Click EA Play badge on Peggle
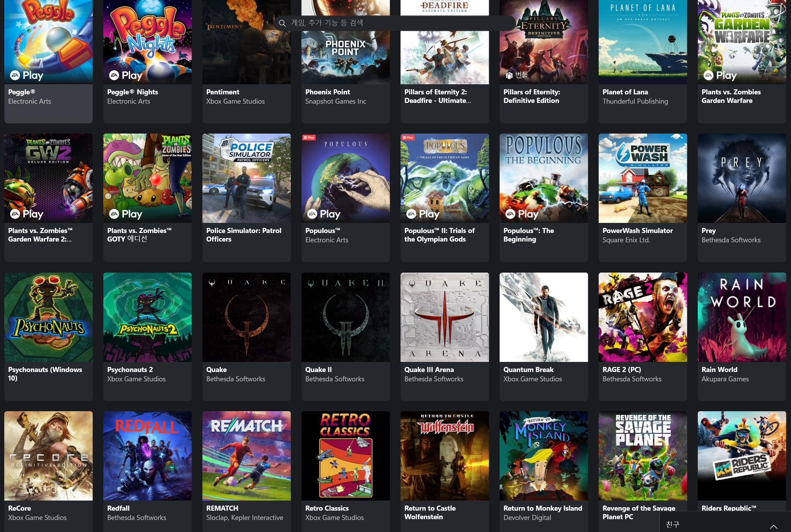The image size is (791, 532). coord(26,75)
